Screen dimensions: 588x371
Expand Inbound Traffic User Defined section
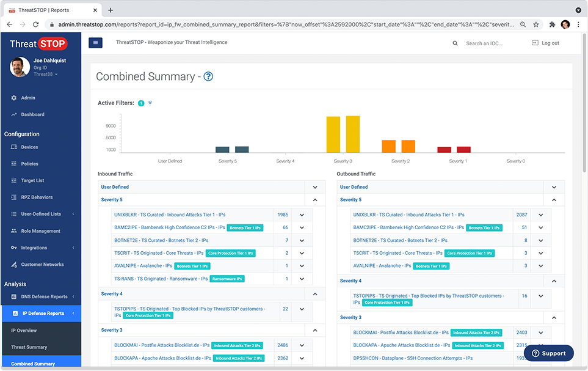[315, 187]
